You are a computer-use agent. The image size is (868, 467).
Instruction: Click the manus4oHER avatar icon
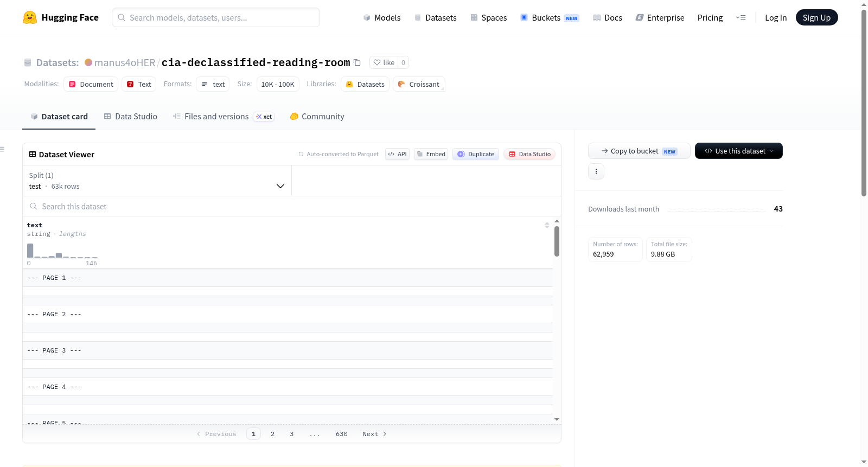[x=88, y=62]
